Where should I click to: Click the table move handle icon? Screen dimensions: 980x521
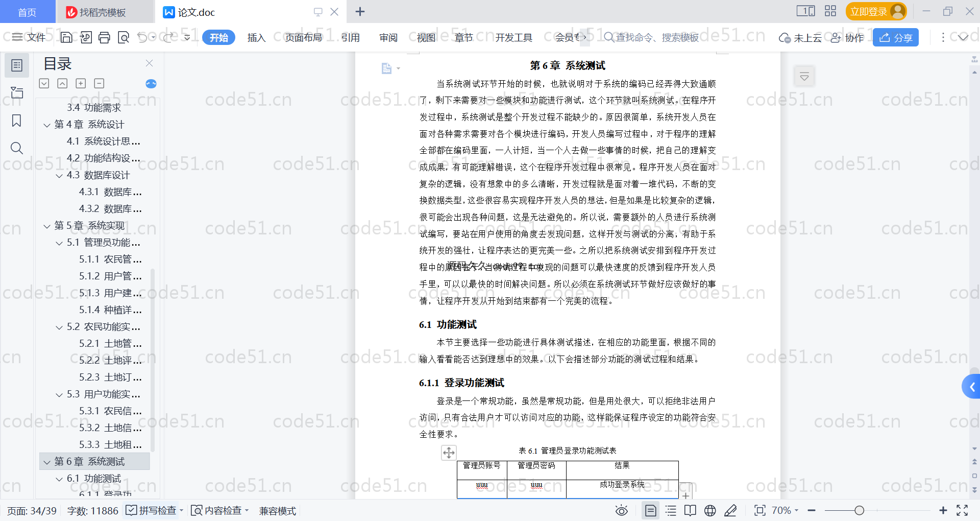[x=449, y=453]
